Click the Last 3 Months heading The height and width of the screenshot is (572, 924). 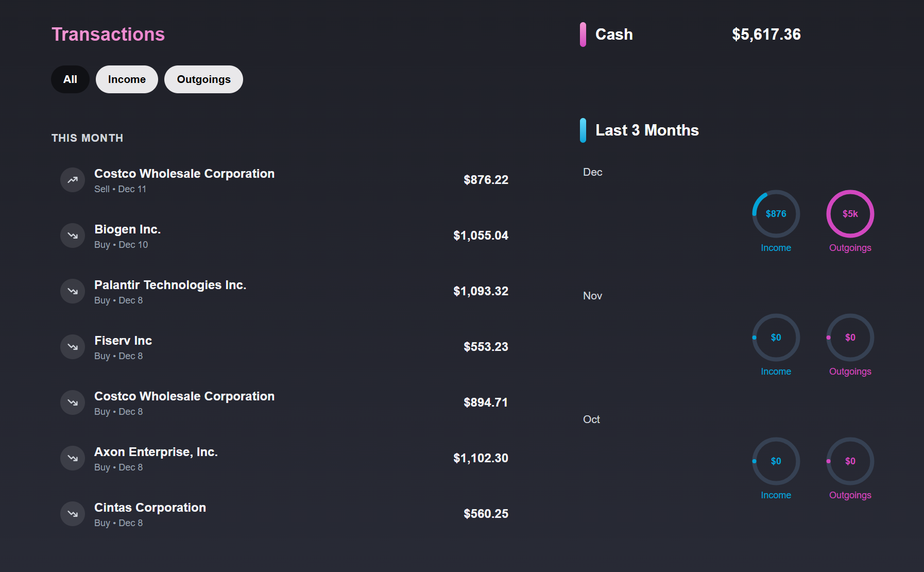click(647, 130)
